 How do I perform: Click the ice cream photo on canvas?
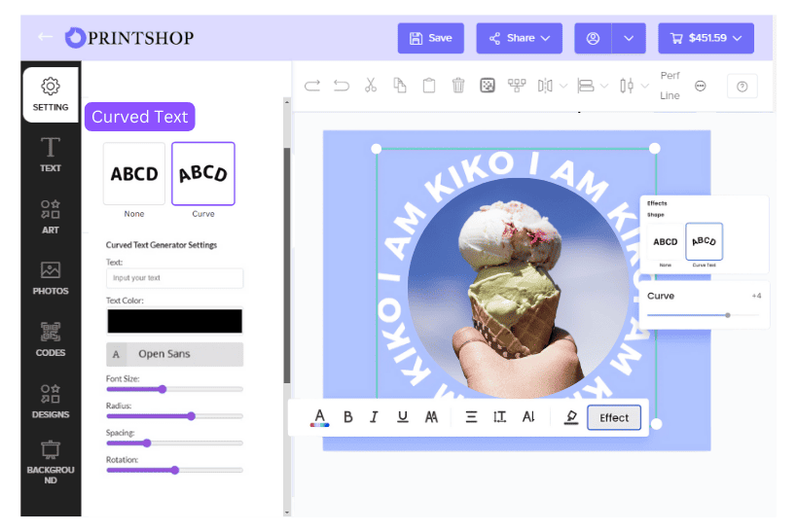pyautogui.click(x=519, y=288)
